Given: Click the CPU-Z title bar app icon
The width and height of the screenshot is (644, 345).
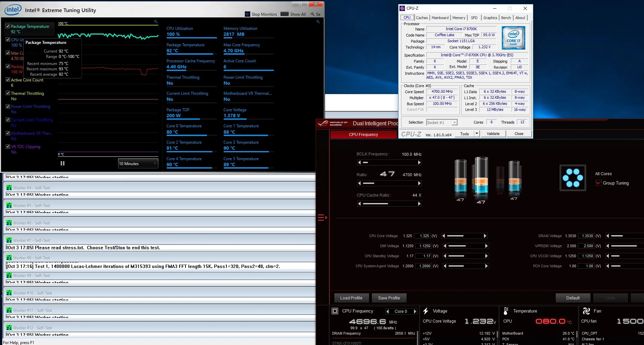Looking at the screenshot, I should click(402, 8).
